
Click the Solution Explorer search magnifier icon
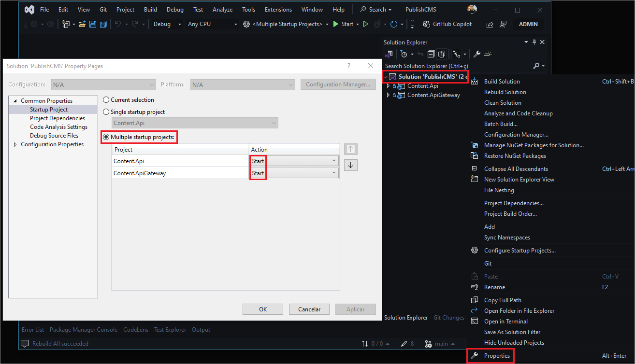[x=536, y=66]
